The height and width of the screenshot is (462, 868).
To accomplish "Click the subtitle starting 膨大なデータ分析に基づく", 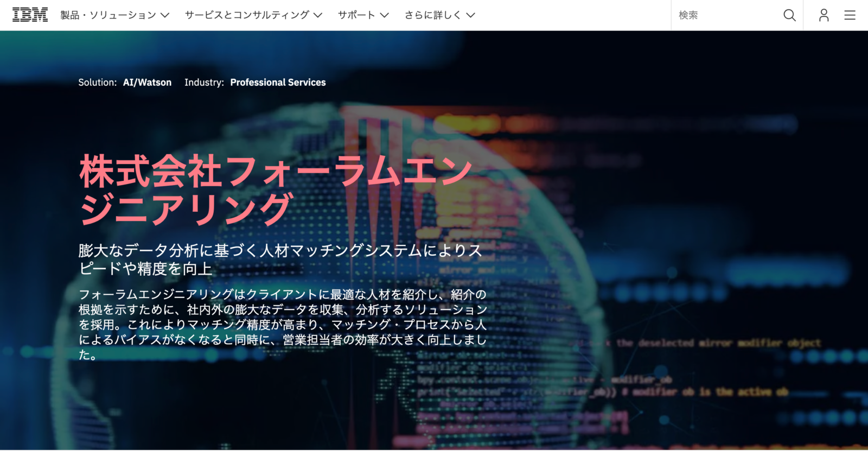I will click(x=280, y=260).
